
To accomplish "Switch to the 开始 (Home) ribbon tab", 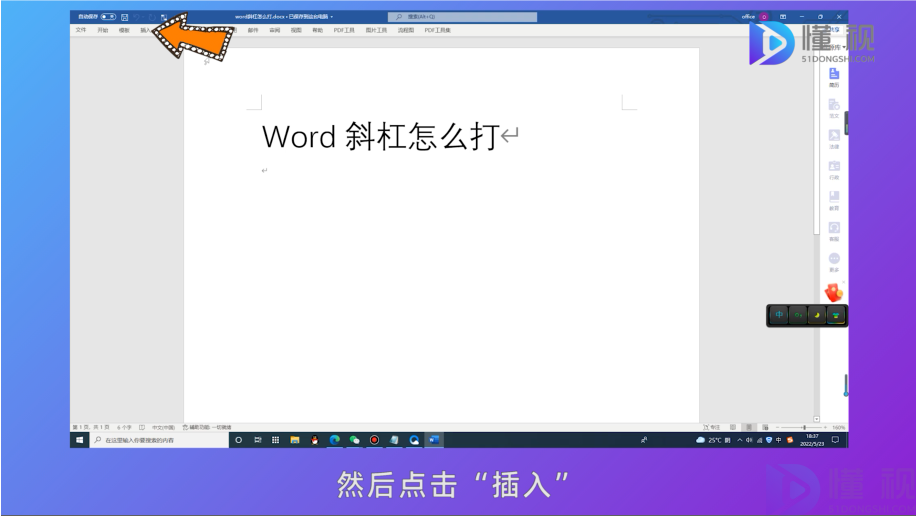I will click(x=102, y=30).
